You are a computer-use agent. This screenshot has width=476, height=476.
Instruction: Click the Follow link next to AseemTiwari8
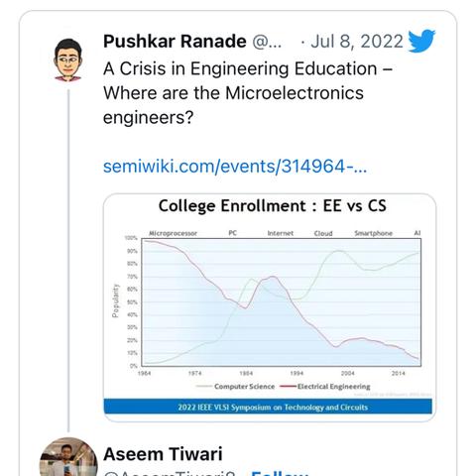pos(280,473)
